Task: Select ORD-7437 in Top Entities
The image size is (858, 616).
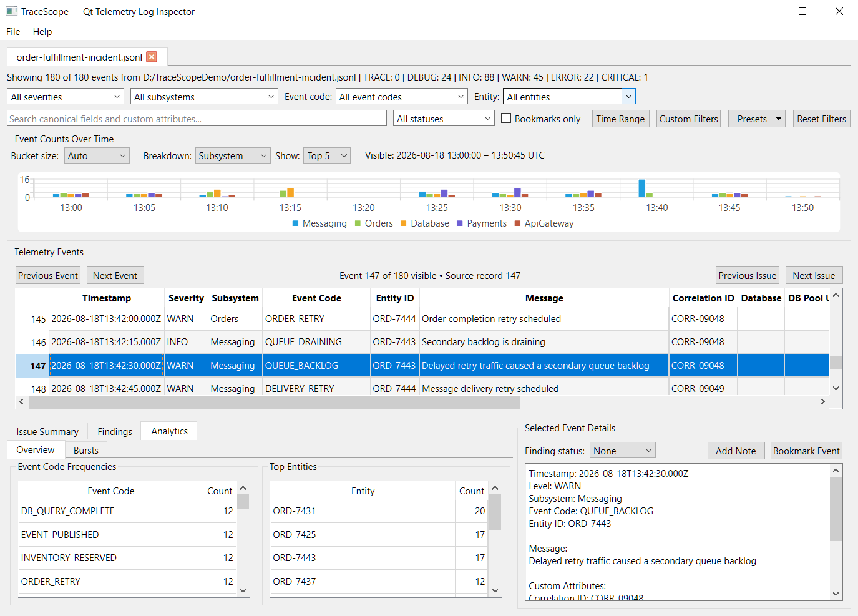Action: click(379, 581)
